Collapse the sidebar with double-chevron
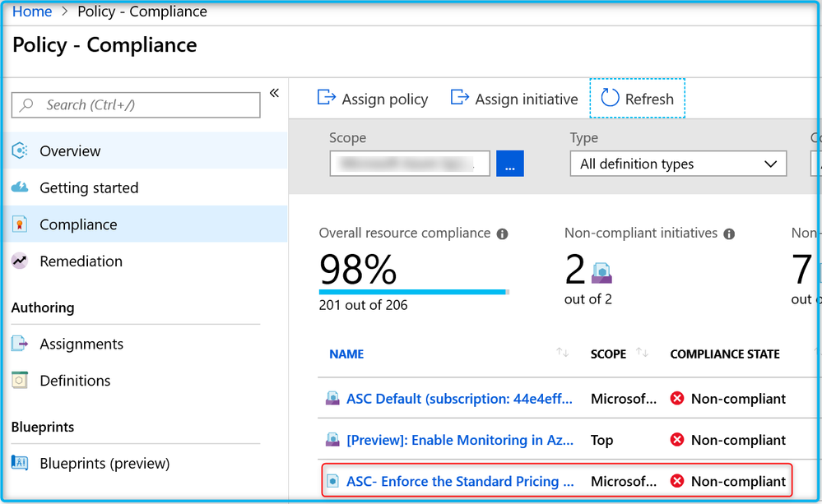 [274, 93]
